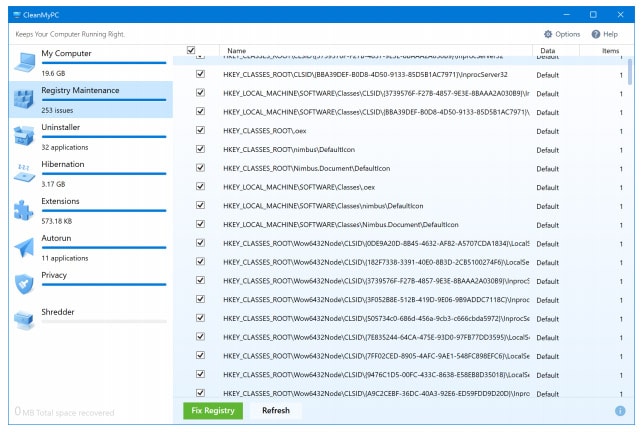The image size is (642, 432).
Task: Uncheck the HKEY_LOCAL_MACHINE\SOFTWARE\Classes\.oex checkbox
Action: (x=200, y=187)
